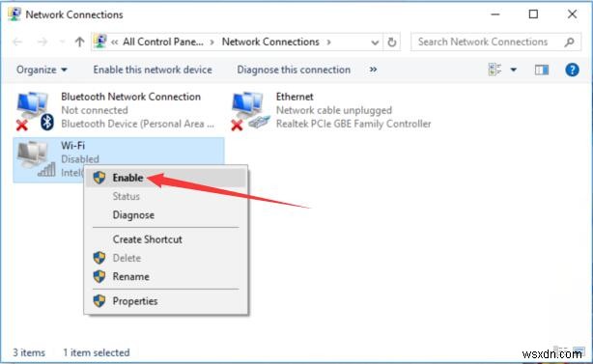Screen dimensions: 593x364
Task: Click 'Bluetooth Network Connection' name text
Action: coord(130,97)
